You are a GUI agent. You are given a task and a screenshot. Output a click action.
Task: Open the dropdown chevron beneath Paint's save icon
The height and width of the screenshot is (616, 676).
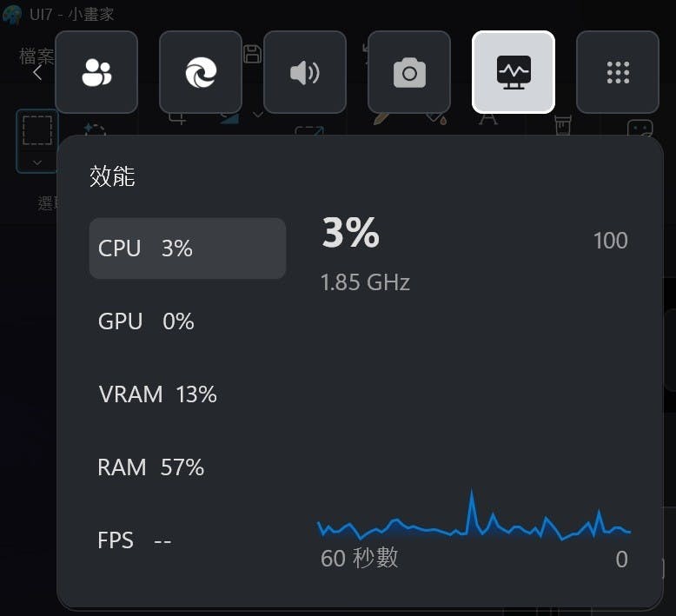(258, 114)
